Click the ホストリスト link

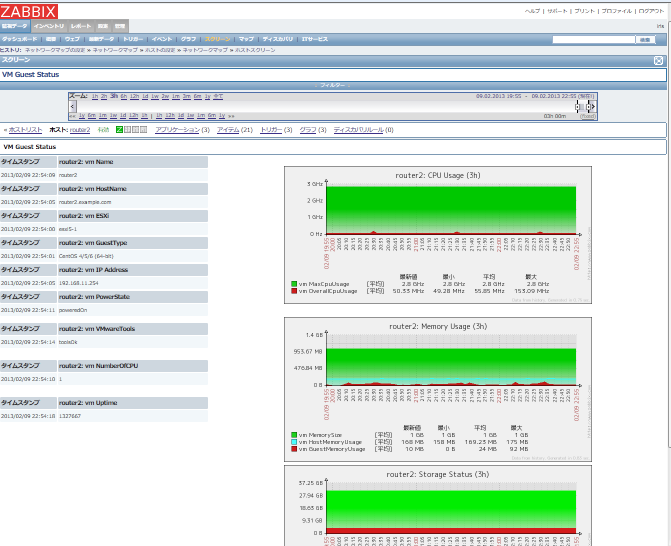26,130
